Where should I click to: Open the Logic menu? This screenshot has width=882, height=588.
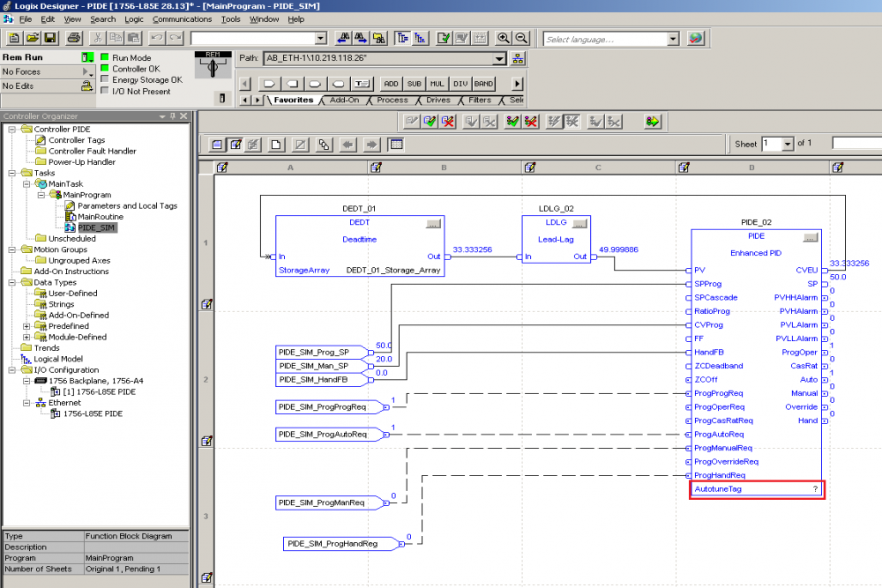click(134, 19)
